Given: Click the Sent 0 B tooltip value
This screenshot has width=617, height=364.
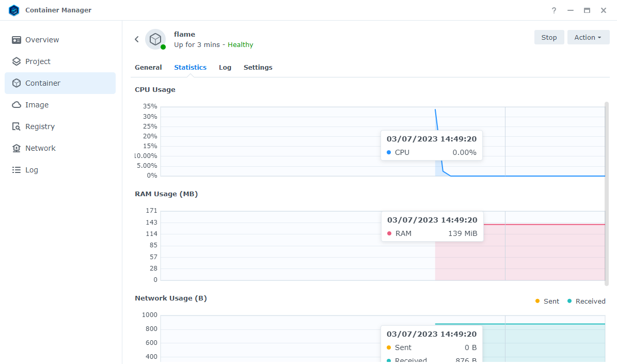Looking at the screenshot, I should pos(470,347).
